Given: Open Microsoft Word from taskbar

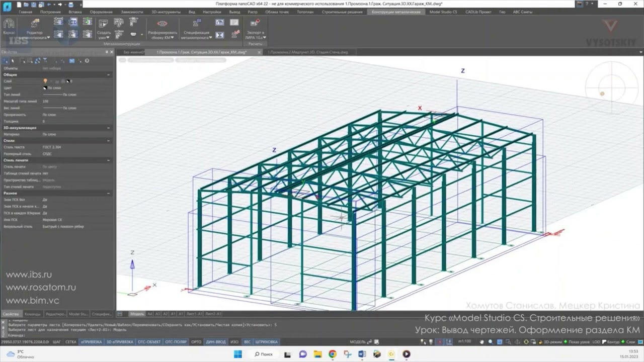Looking at the screenshot, I should (x=362, y=354).
